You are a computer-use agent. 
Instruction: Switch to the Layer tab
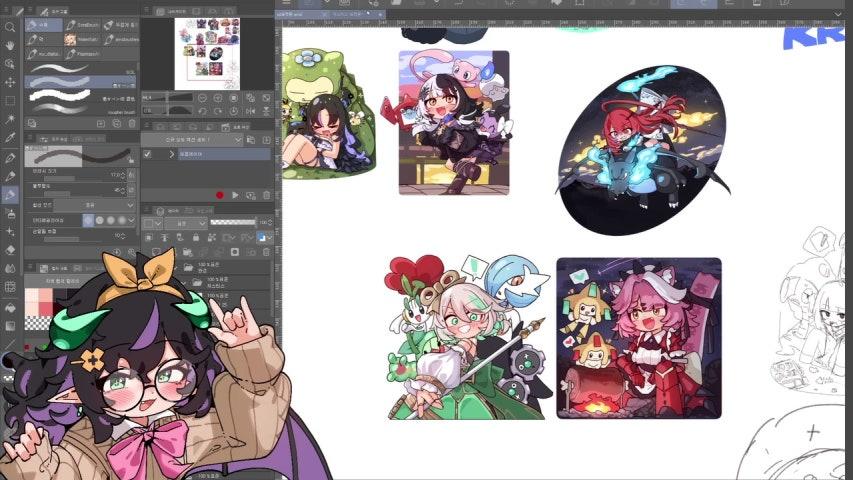(168, 211)
